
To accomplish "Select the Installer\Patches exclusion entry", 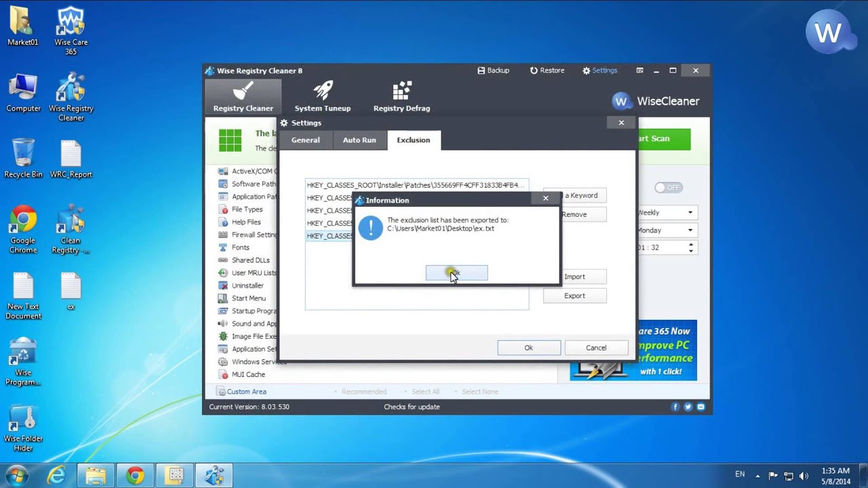I will [416, 185].
